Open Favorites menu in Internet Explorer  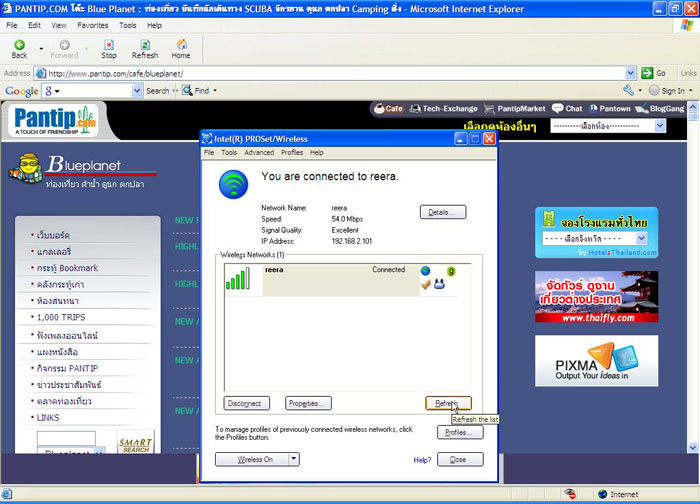tap(92, 25)
